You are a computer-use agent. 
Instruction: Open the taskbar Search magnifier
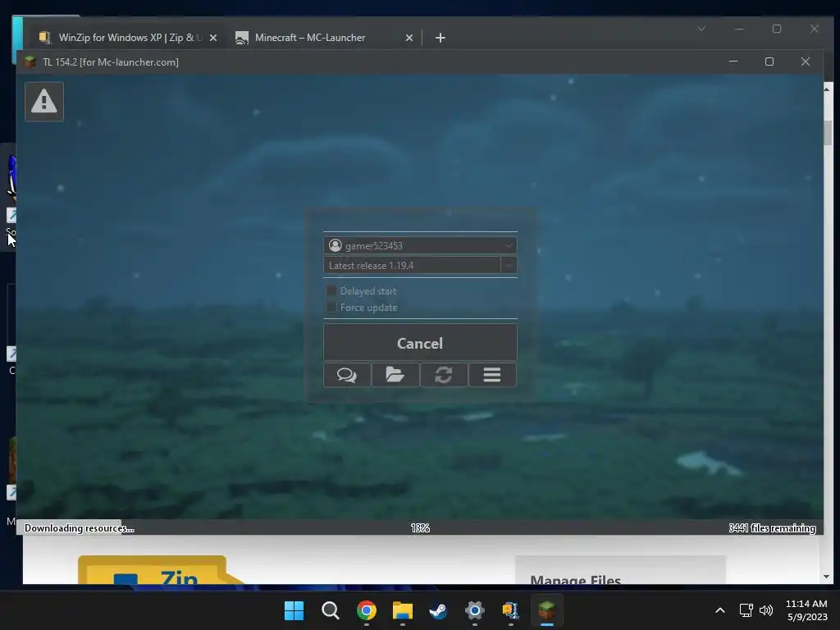pyautogui.click(x=330, y=610)
